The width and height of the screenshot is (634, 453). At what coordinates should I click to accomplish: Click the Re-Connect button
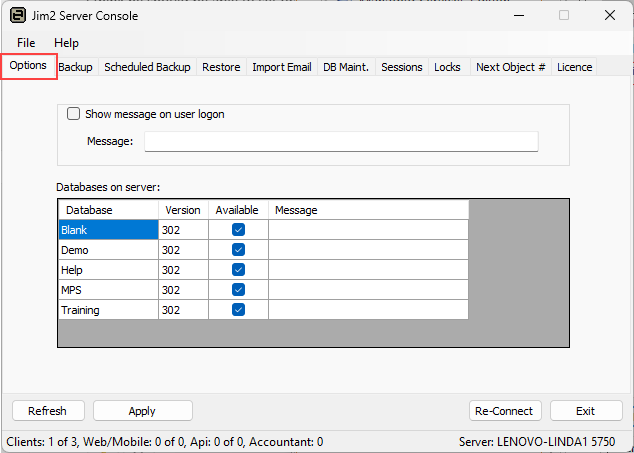pos(505,411)
